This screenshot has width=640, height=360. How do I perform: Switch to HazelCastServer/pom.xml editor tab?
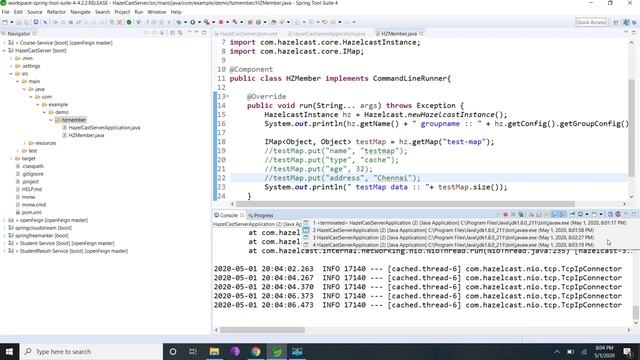248,33
